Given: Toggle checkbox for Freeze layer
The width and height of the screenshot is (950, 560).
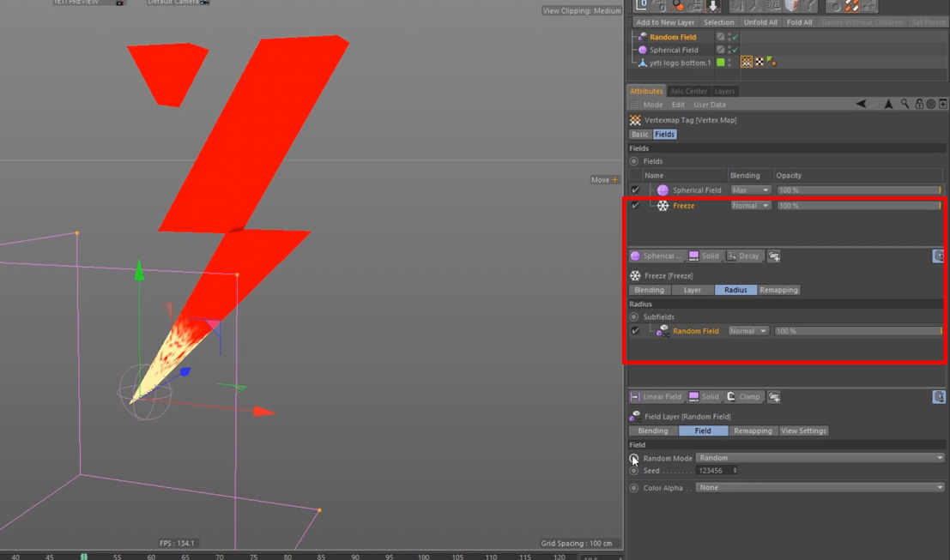Looking at the screenshot, I should coord(635,206).
